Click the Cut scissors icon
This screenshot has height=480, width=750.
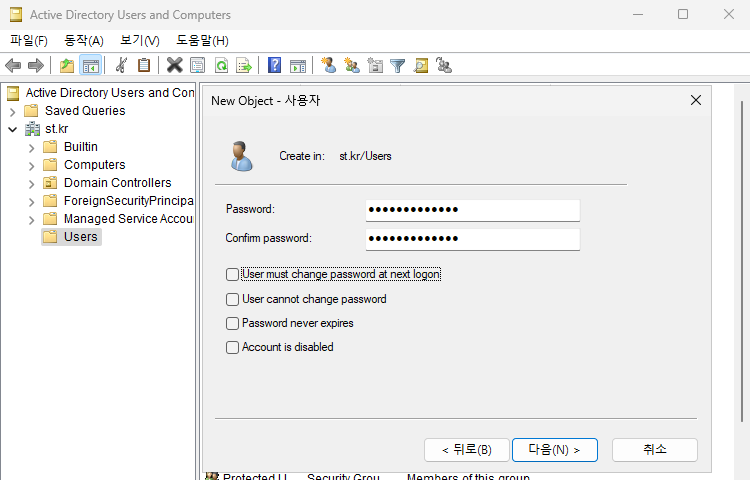point(121,65)
